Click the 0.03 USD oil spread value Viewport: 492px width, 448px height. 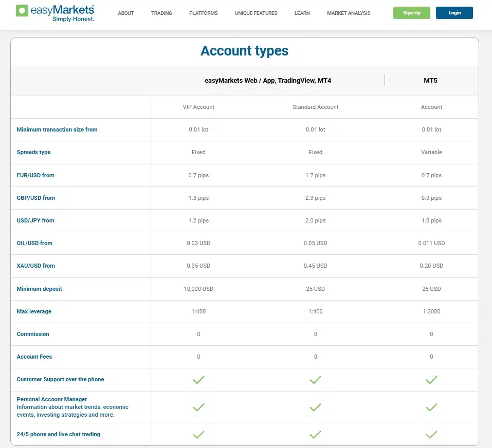coord(198,243)
